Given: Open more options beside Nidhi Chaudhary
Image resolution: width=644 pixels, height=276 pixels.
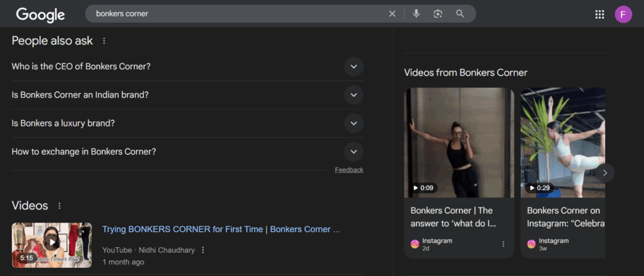Looking at the screenshot, I should click(203, 250).
